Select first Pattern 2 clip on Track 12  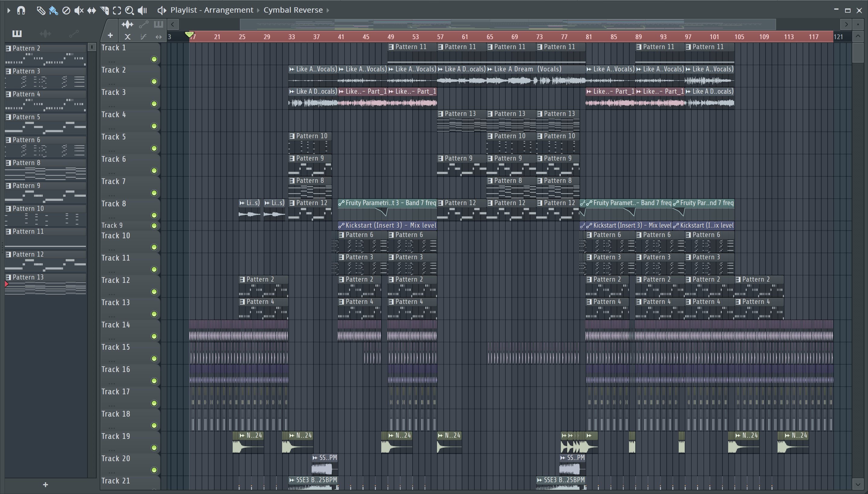[x=263, y=287]
